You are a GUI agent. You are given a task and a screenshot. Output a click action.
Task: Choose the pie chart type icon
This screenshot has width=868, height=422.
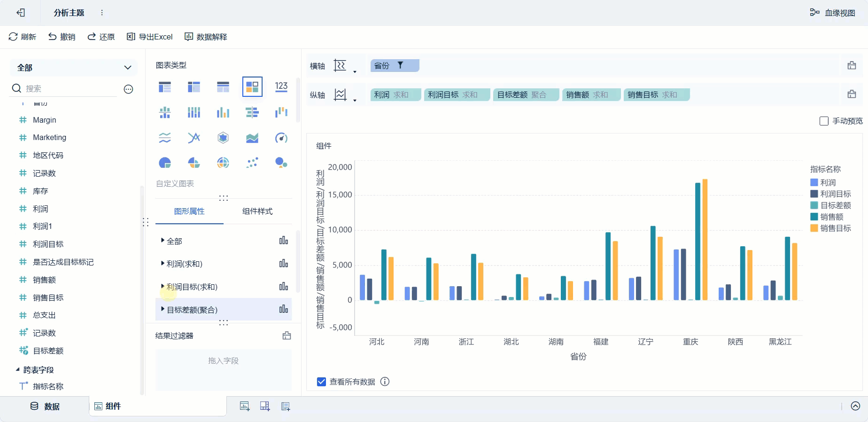pyautogui.click(x=165, y=163)
